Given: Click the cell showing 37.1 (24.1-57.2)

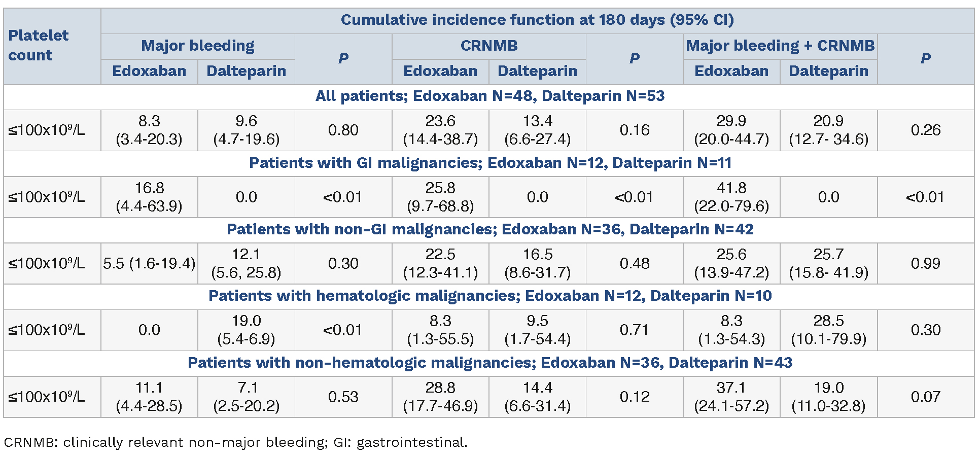Looking at the screenshot, I should pos(731,397).
